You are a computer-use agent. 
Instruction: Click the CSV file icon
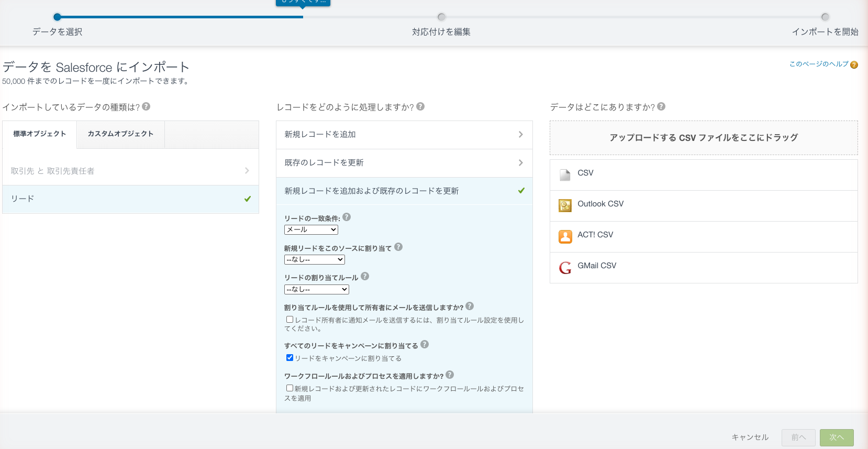point(565,175)
